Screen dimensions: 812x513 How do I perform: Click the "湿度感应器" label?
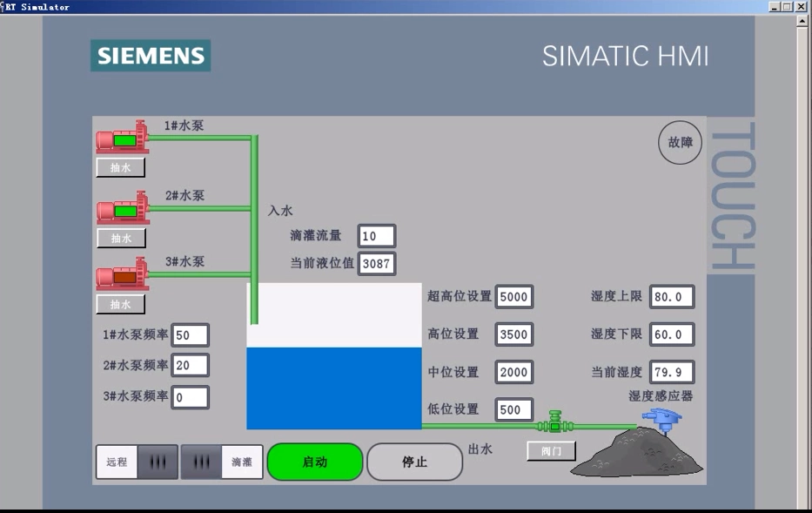(x=661, y=396)
